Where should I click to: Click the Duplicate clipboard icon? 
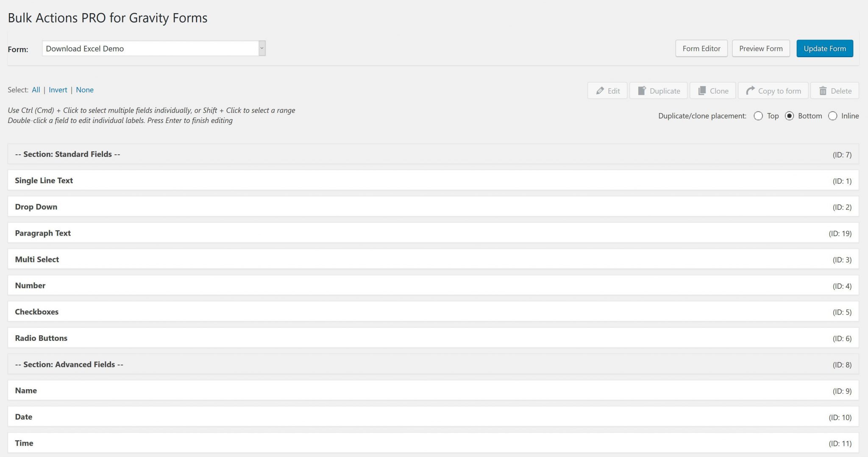642,91
